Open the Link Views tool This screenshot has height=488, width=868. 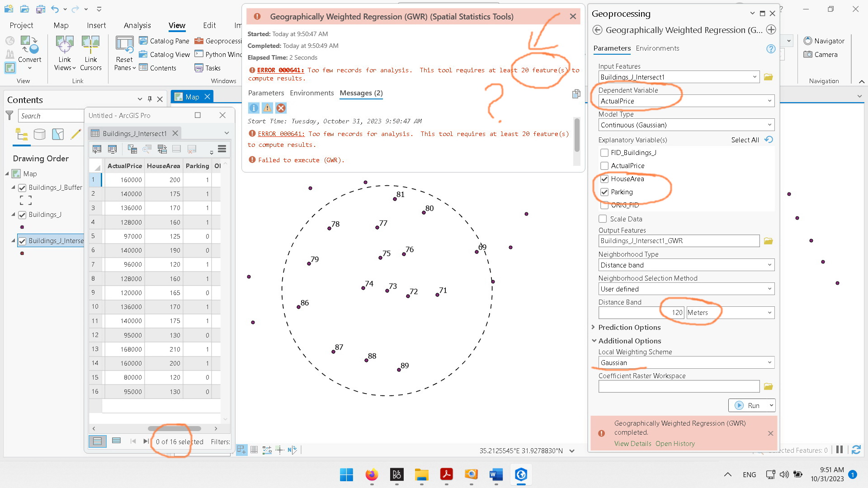pos(65,53)
